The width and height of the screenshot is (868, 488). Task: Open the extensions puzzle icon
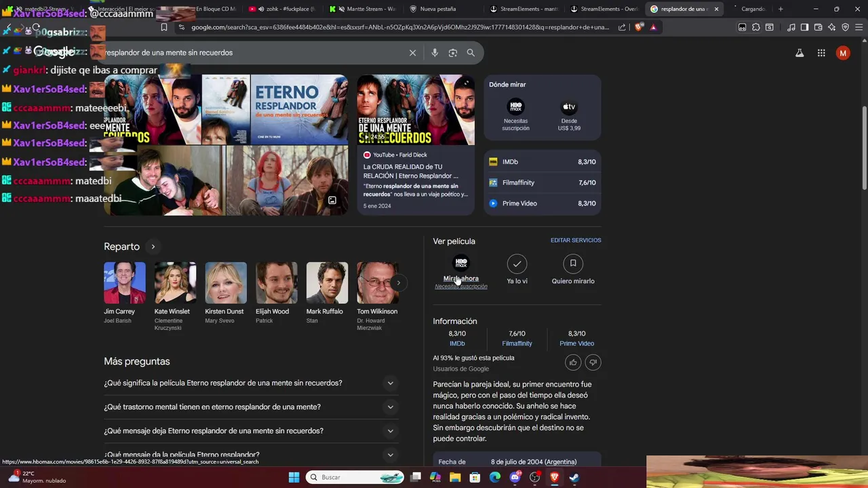755,27
